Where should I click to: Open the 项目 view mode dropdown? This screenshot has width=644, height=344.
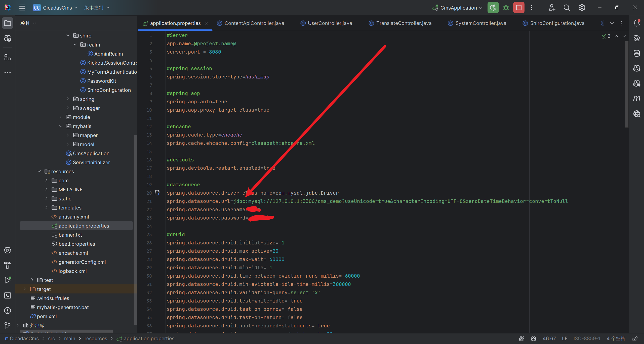(x=28, y=23)
